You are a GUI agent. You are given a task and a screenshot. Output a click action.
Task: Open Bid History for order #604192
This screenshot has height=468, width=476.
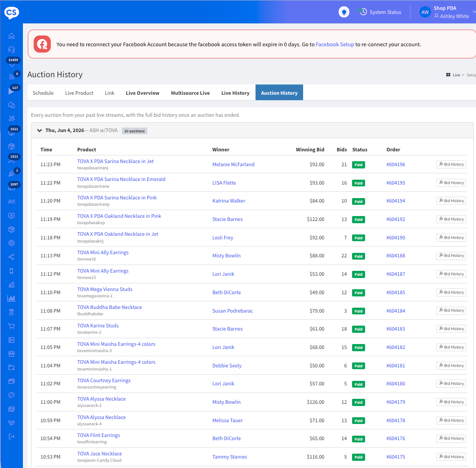[x=451, y=219]
